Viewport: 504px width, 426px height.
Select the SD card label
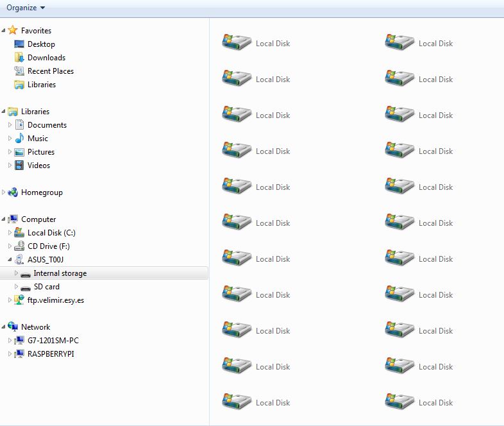47,287
